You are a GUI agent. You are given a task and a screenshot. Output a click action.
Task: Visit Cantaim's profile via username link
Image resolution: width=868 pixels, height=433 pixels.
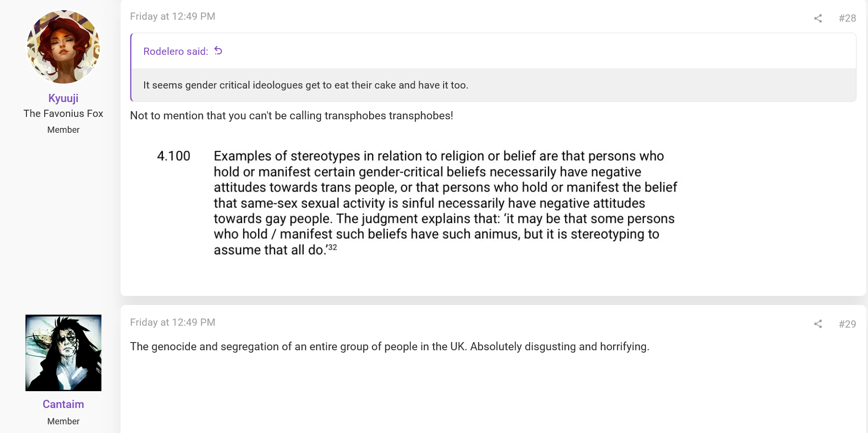(x=63, y=404)
